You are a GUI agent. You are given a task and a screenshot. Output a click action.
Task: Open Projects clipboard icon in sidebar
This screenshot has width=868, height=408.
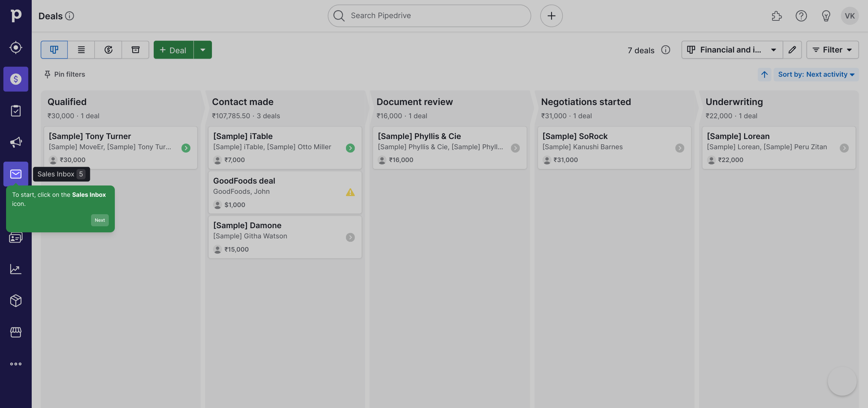click(16, 111)
